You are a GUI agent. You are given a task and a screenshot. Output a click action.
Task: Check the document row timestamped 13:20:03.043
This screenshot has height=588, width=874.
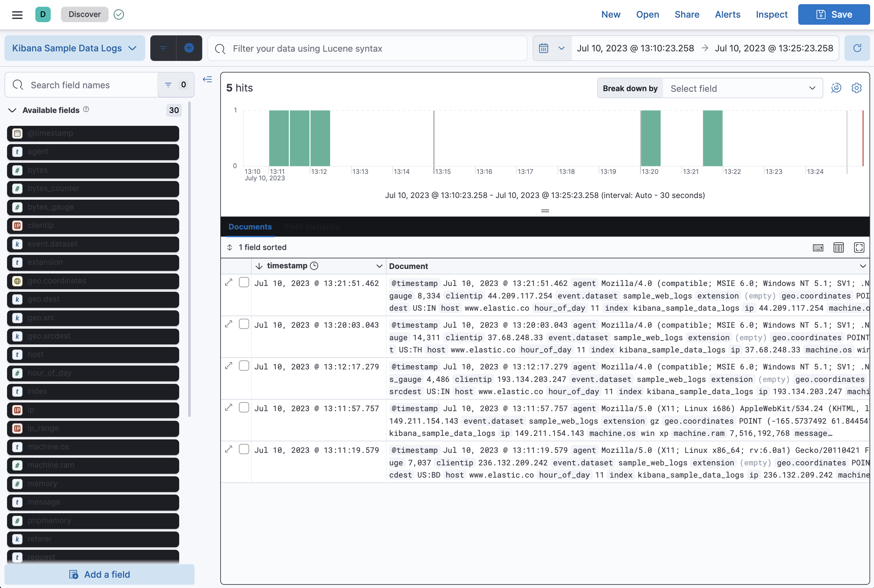tap(244, 324)
